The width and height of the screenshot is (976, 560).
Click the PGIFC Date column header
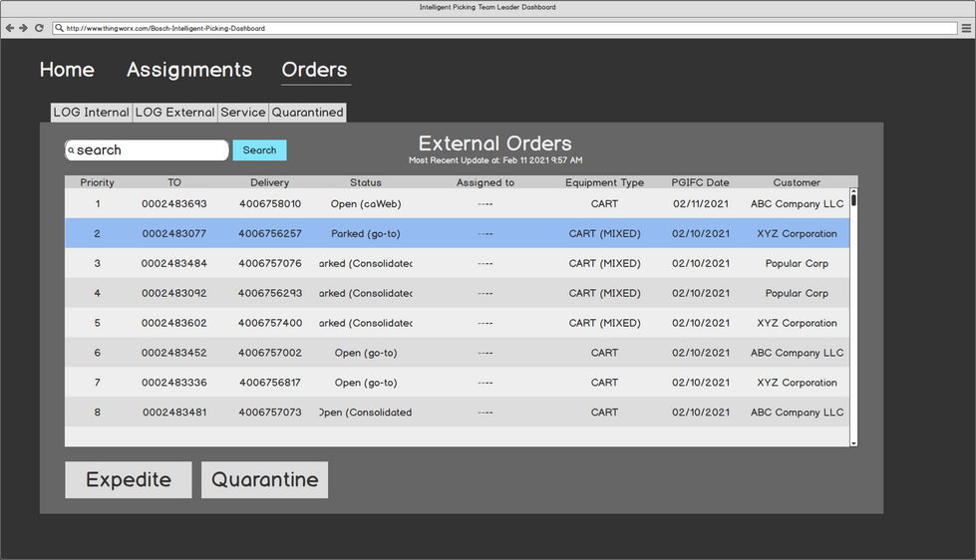tap(700, 182)
